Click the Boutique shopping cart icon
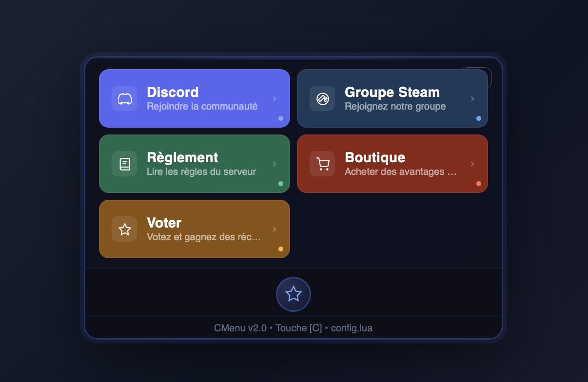Screen dimensions: 588x382 322,164
